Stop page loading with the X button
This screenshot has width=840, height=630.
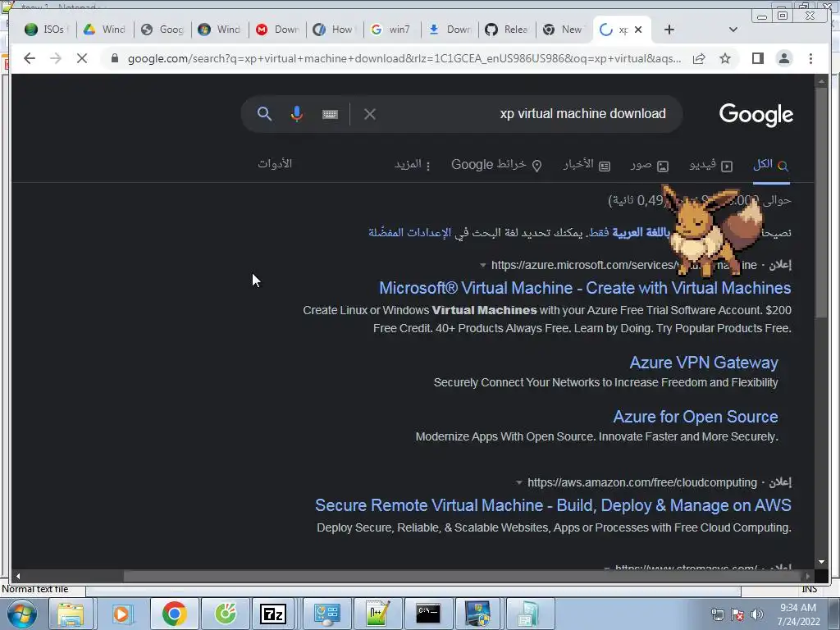[x=82, y=58]
